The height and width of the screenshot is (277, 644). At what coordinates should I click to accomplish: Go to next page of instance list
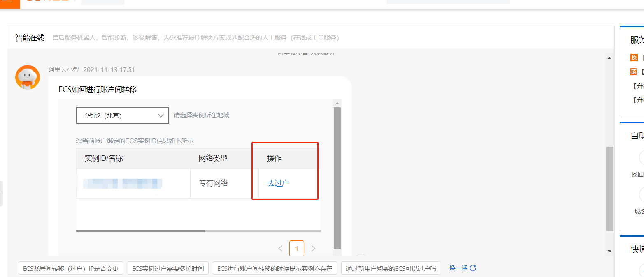pyautogui.click(x=313, y=248)
